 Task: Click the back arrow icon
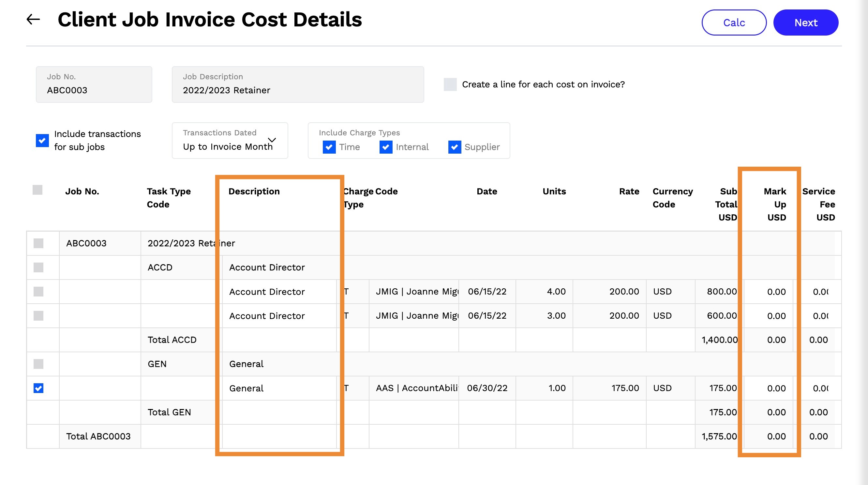33,20
